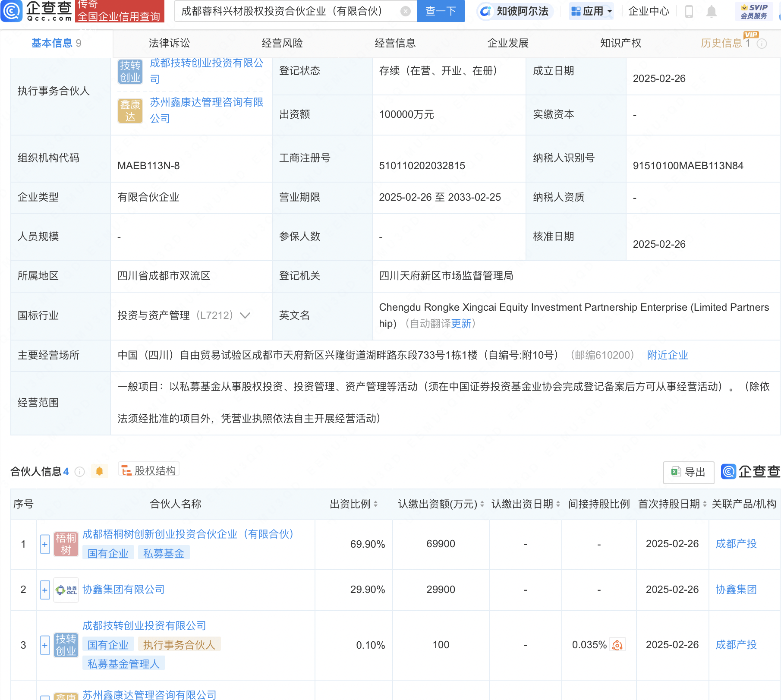Image resolution: width=781 pixels, height=700 pixels.
Task: Click the 导出 export button
Action: tap(689, 473)
